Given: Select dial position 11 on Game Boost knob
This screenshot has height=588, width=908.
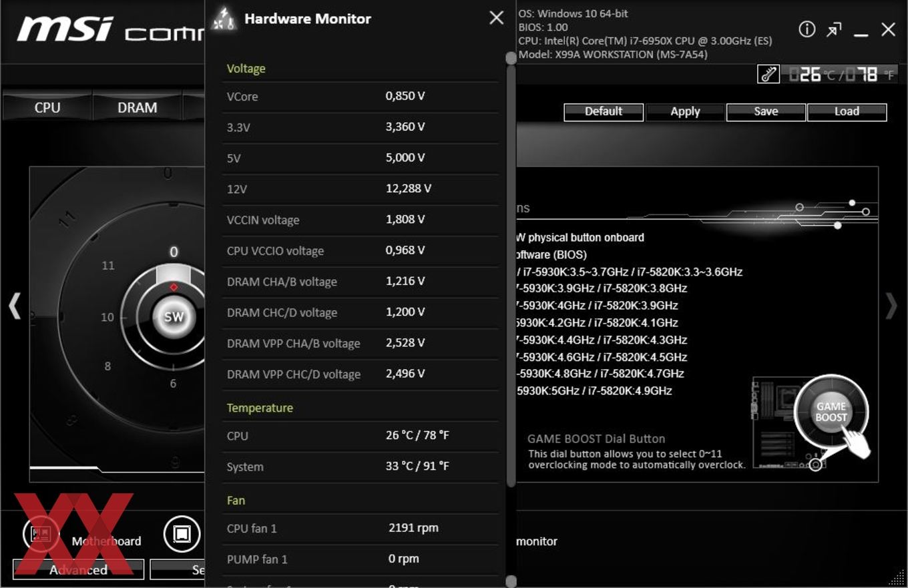Looking at the screenshot, I should pyautogui.click(x=107, y=266).
